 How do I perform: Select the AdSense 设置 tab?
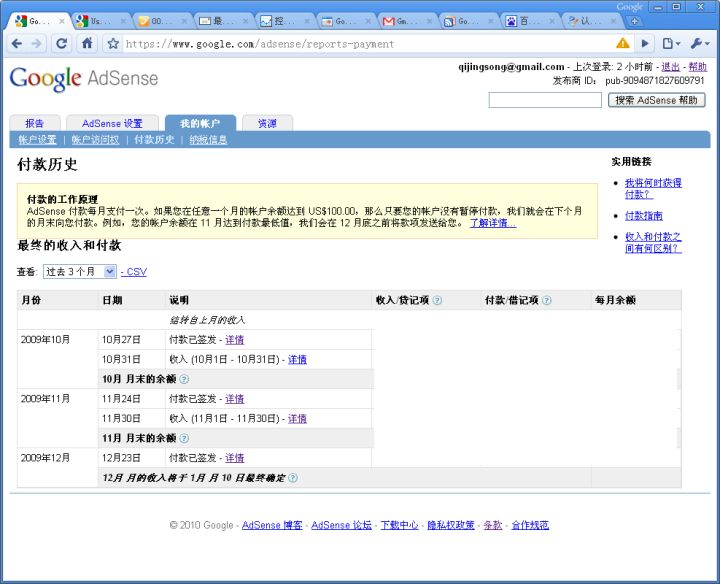tap(112, 123)
